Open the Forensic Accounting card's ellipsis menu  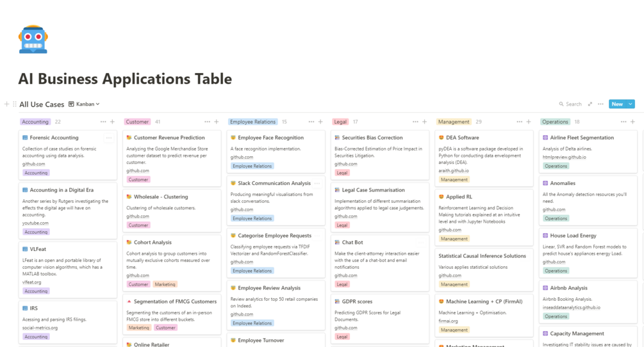click(109, 138)
